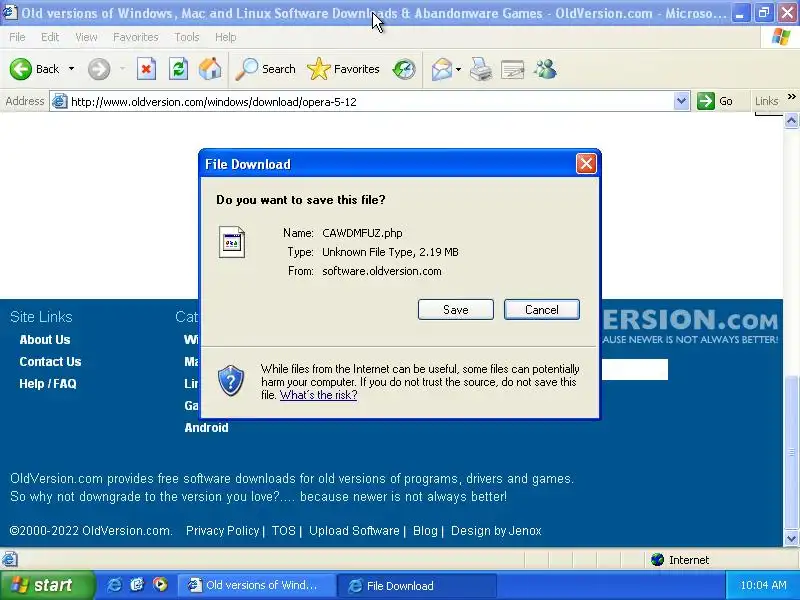
Task: Click the source software.oldversion.com text
Action: click(x=382, y=271)
